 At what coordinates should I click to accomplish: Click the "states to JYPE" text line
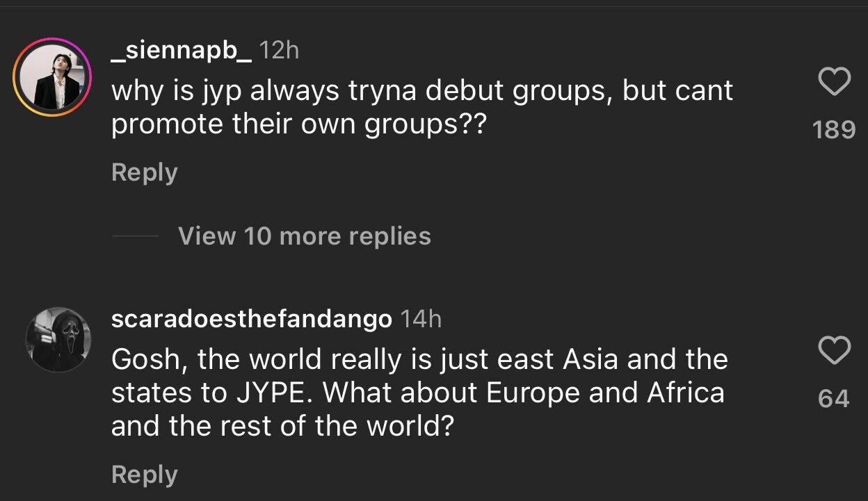(417, 393)
